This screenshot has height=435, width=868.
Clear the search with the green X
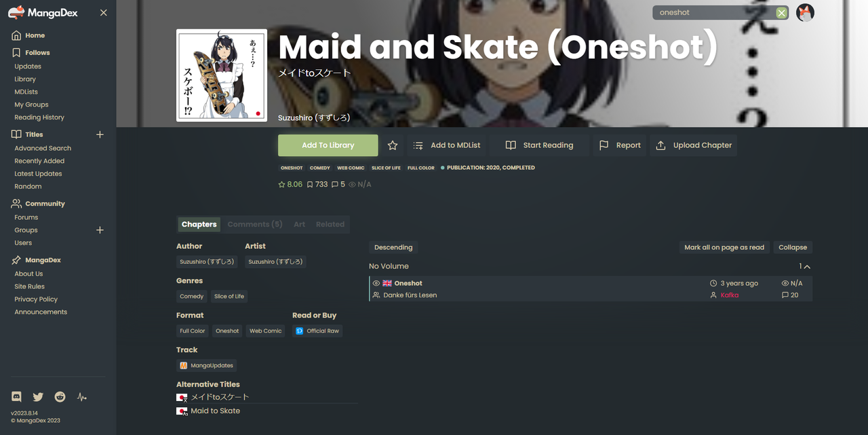pyautogui.click(x=781, y=13)
